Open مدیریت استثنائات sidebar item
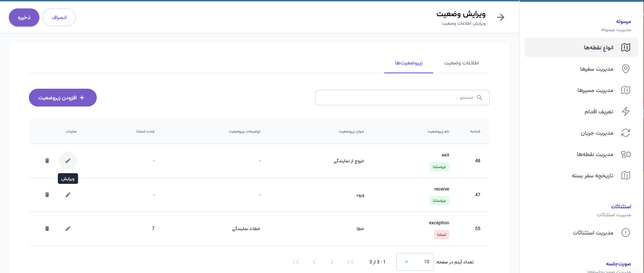The width and height of the screenshot is (644, 273). [x=593, y=233]
